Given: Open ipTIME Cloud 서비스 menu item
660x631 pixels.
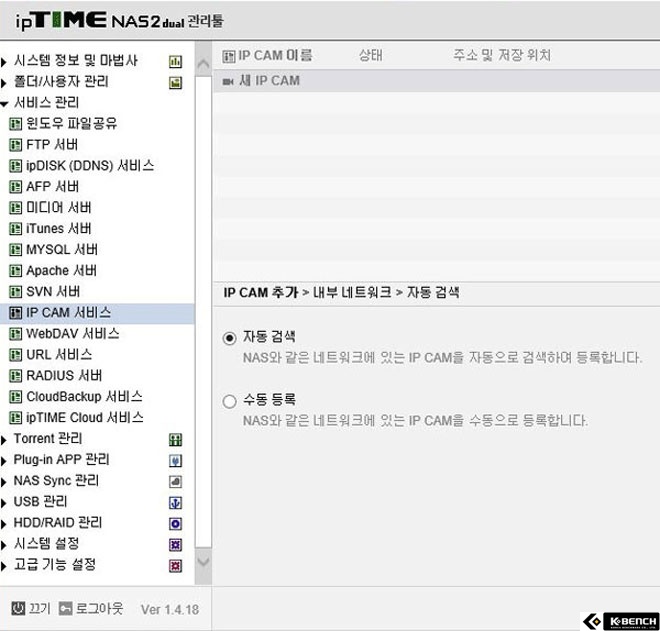Looking at the screenshot, I should [85, 418].
